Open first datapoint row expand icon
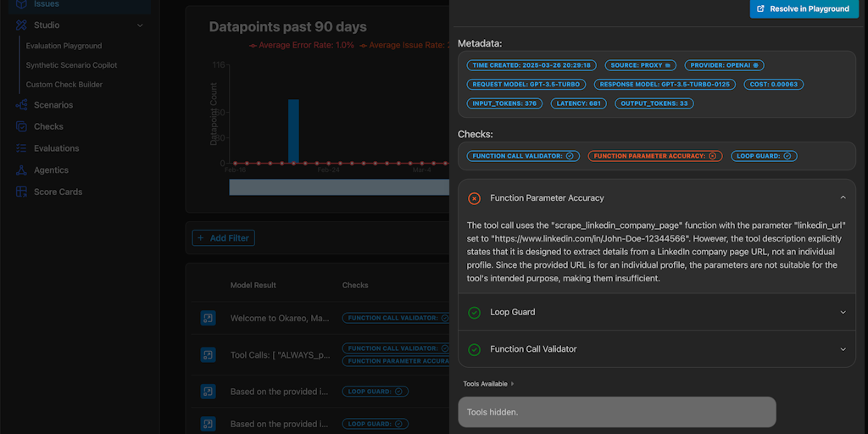This screenshot has height=434, width=868. (x=209, y=318)
